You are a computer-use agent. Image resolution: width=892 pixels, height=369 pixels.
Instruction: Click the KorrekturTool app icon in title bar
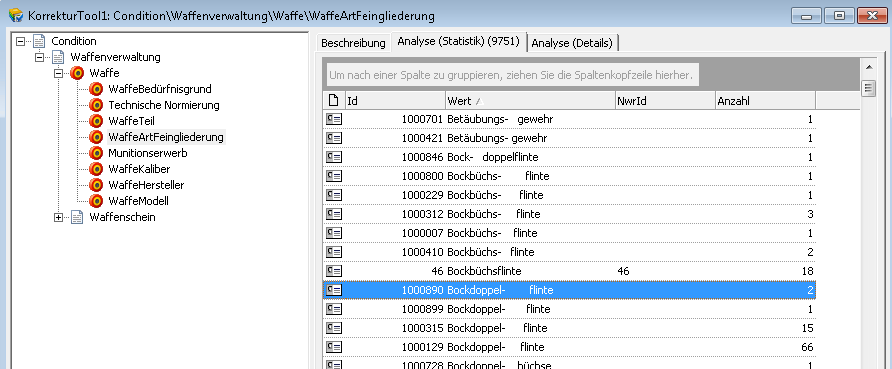click(15, 15)
